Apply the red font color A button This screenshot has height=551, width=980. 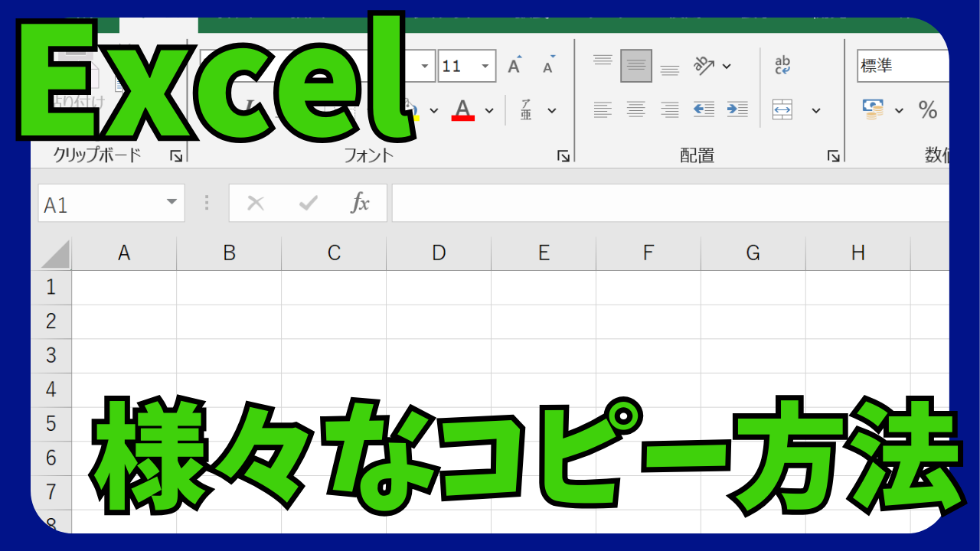[463, 110]
